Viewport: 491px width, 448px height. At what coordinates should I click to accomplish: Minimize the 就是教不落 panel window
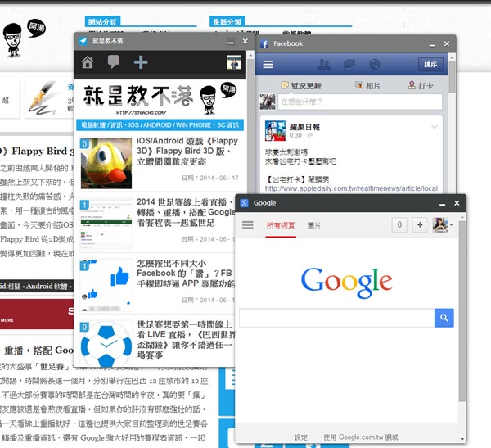click(x=231, y=42)
